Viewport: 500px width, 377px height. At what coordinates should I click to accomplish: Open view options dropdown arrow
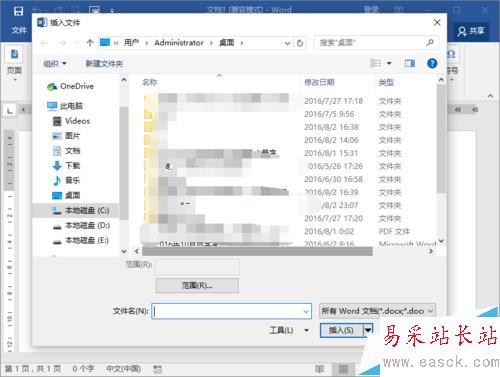click(x=389, y=63)
